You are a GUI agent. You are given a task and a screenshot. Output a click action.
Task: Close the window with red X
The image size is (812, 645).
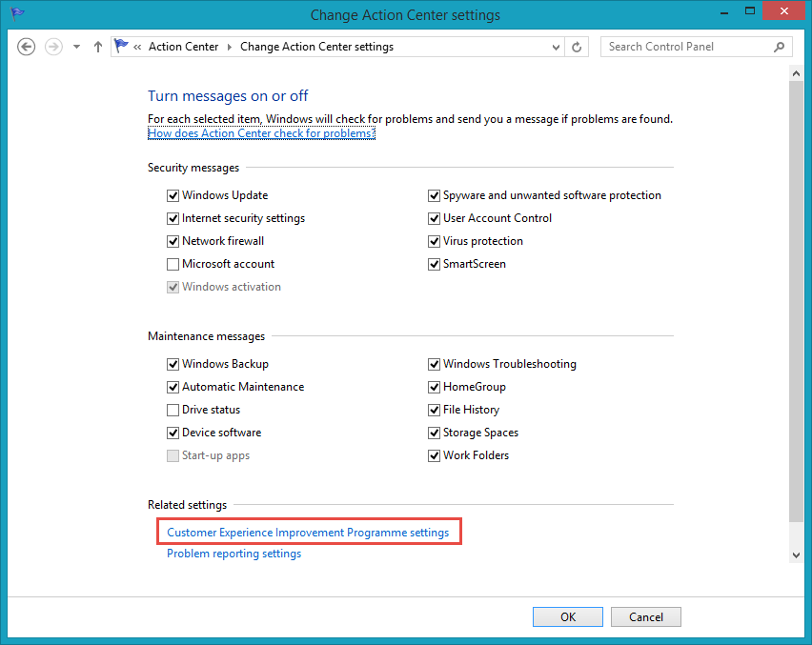tap(784, 10)
